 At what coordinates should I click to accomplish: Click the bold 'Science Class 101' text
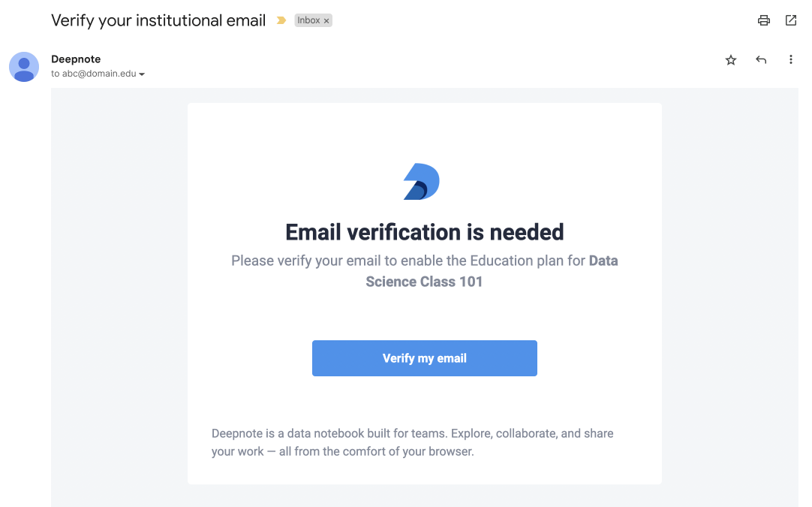(x=424, y=282)
